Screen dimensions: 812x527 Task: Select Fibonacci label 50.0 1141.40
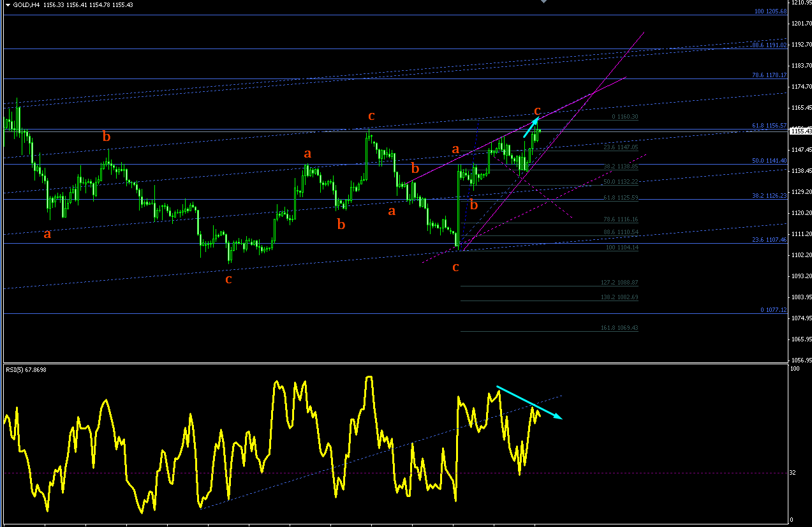(x=770, y=161)
